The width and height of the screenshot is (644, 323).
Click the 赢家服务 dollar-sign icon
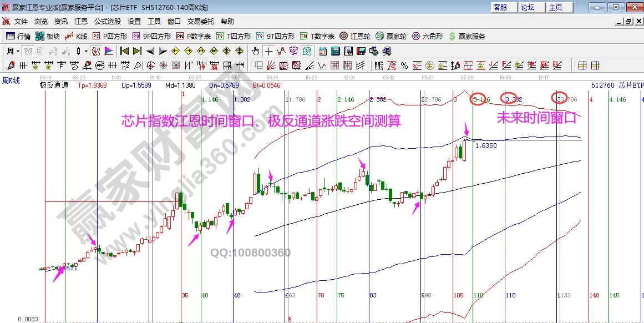pos(467,36)
